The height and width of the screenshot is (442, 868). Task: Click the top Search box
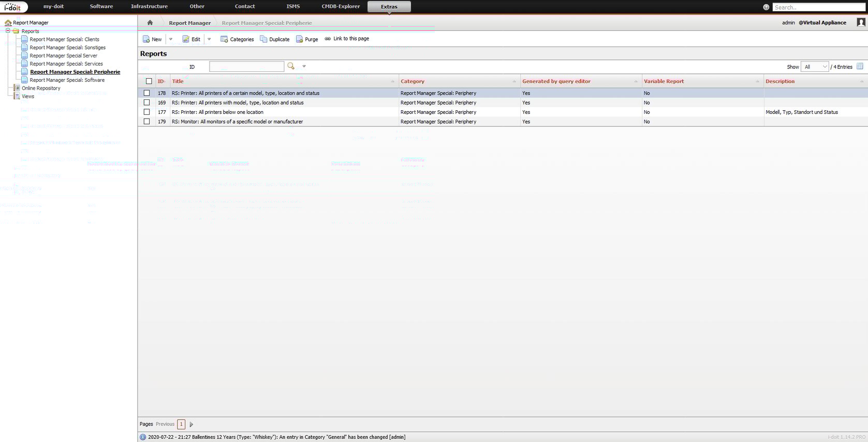[819, 7]
